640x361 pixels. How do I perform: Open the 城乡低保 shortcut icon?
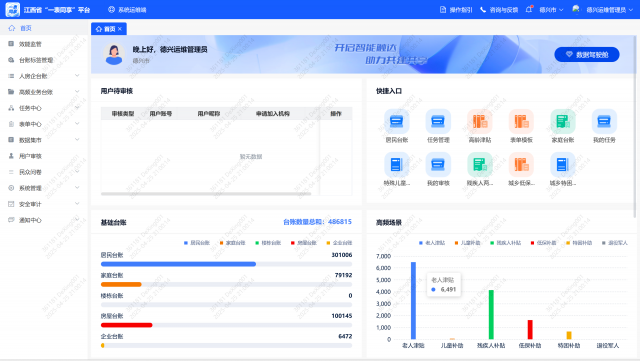tap(521, 165)
